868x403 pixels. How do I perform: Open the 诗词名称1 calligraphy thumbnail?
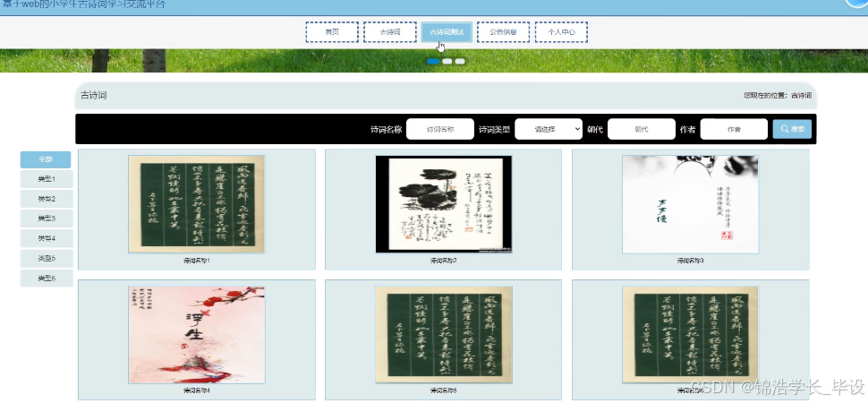[197, 204]
